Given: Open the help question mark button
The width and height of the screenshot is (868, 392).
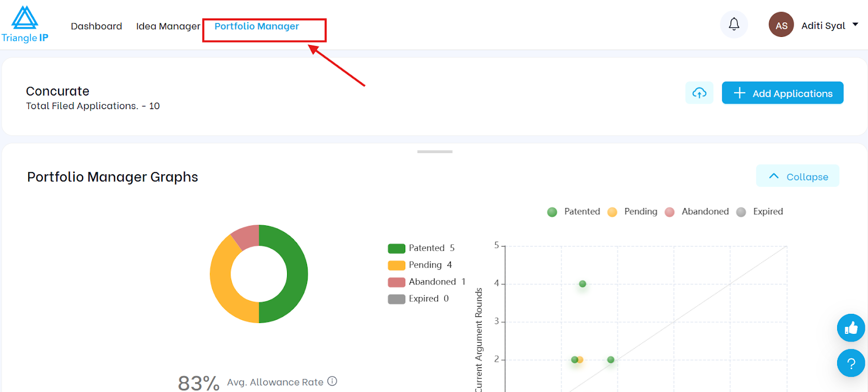Looking at the screenshot, I should pyautogui.click(x=851, y=363).
